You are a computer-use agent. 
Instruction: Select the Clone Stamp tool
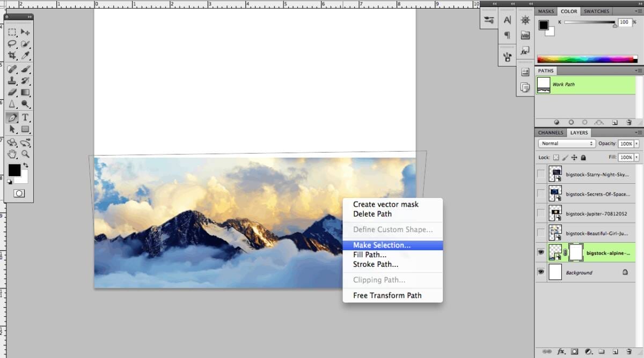click(12, 81)
